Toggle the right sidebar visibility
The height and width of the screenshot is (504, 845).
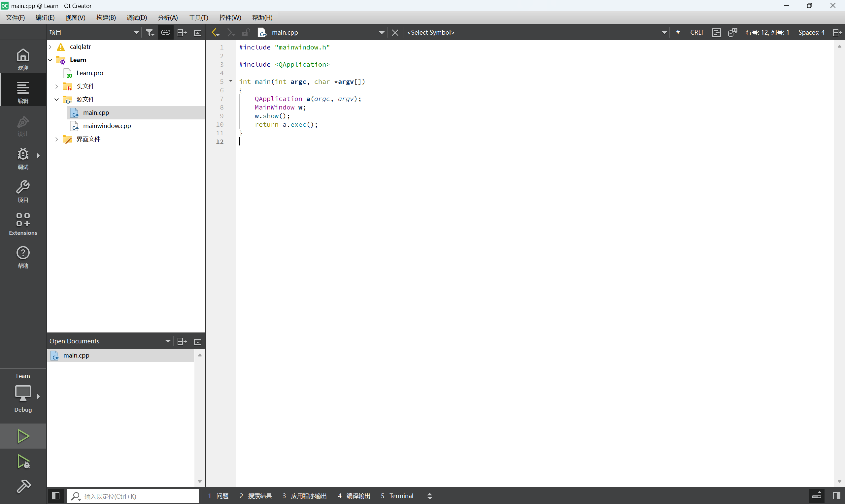click(x=837, y=496)
